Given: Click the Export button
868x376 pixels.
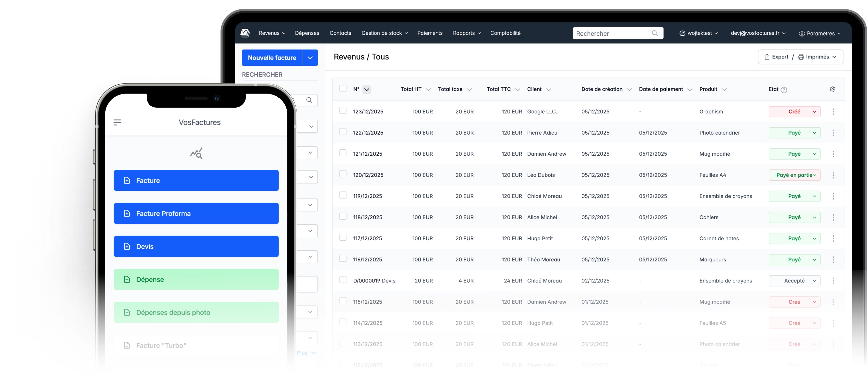Looking at the screenshot, I should coord(776,57).
